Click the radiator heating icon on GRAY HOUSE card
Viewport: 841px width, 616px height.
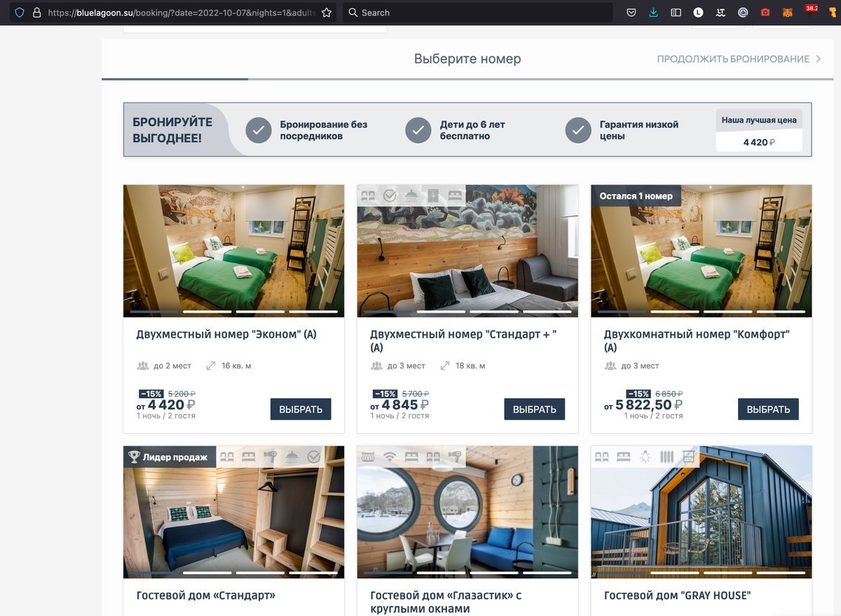[x=666, y=457]
